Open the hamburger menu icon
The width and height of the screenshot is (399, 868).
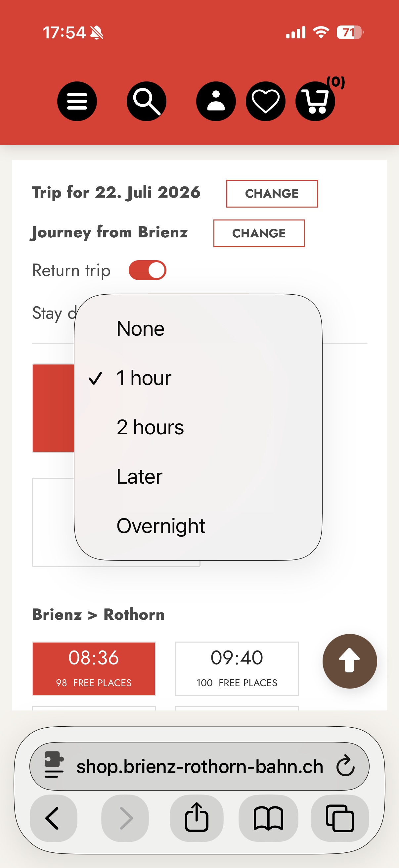click(x=77, y=101)
